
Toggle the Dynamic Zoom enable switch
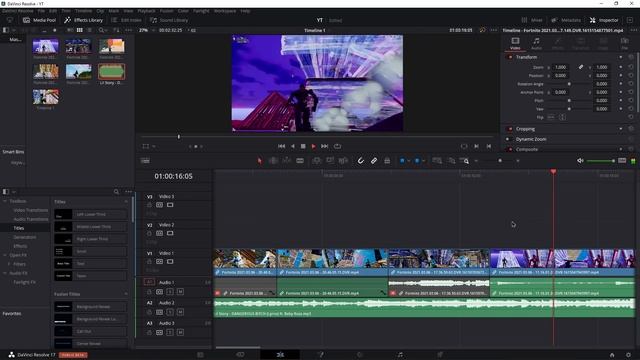coord(509,139)
